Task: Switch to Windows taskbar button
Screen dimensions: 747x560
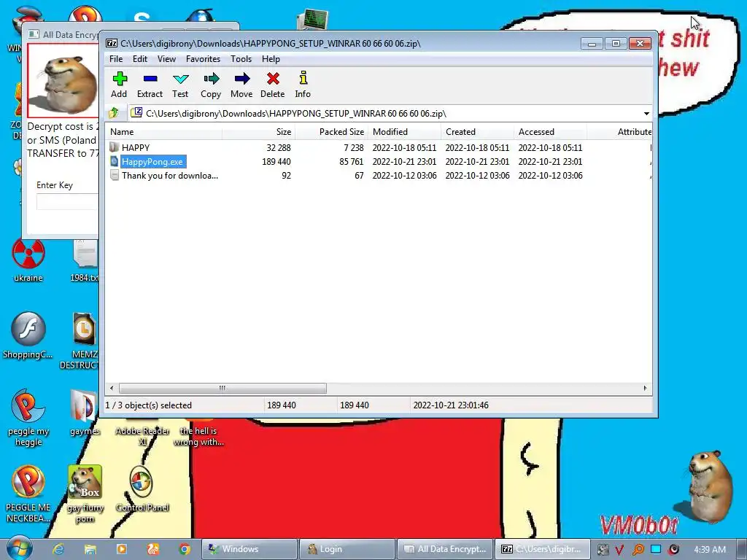Action: [249, 549]
